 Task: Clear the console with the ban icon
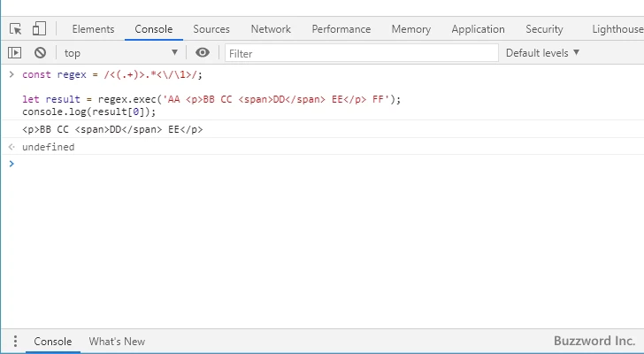click(x=40, y=53)
